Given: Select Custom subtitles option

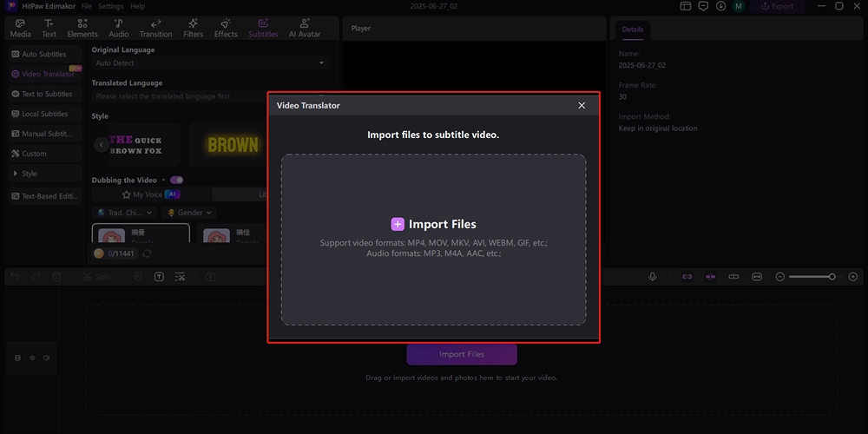Looking at the screenshot, I should click(x=45, y=154).
